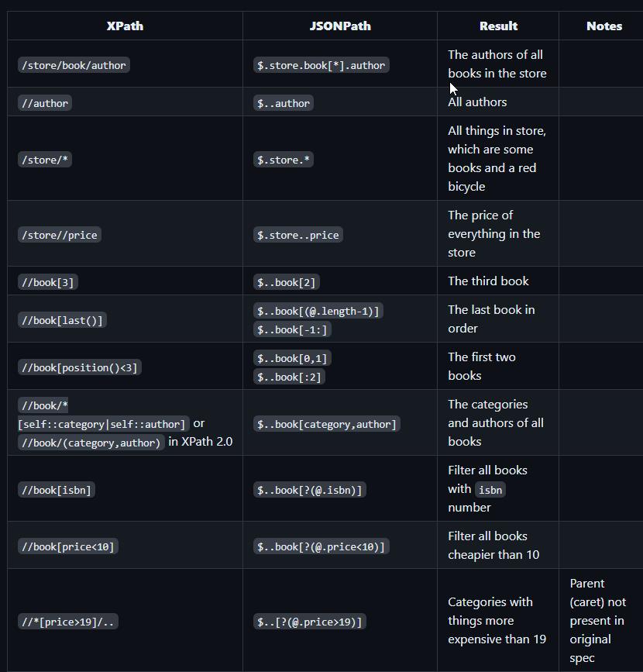Click the $..book[-1:] code snippet
This screenshot has height=672, width=643.
292,329
